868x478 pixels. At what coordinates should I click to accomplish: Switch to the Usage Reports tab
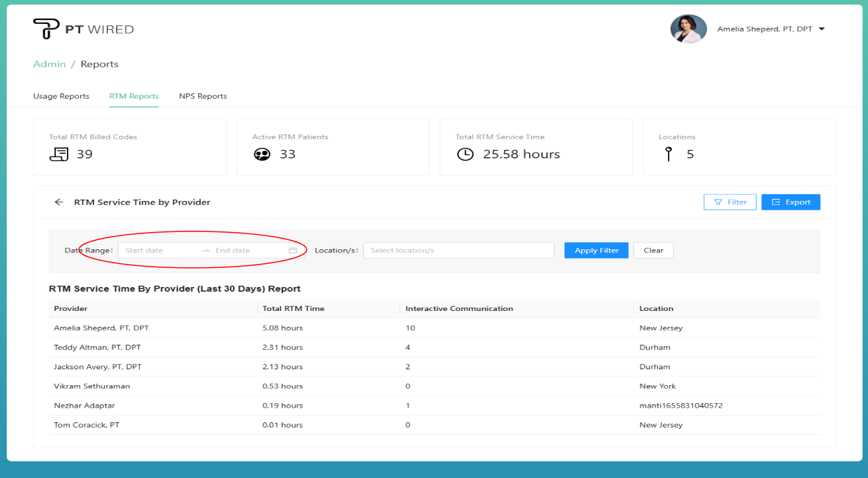(61, 96)
